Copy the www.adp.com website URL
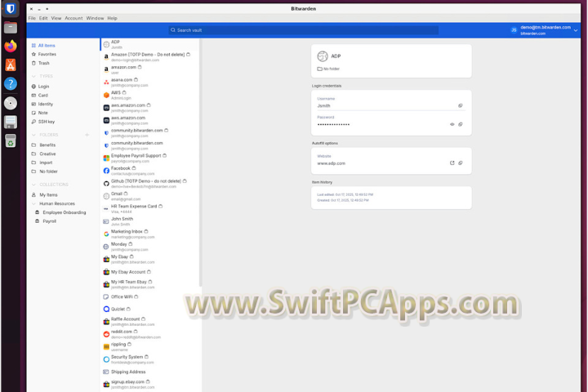 point(460,163)
